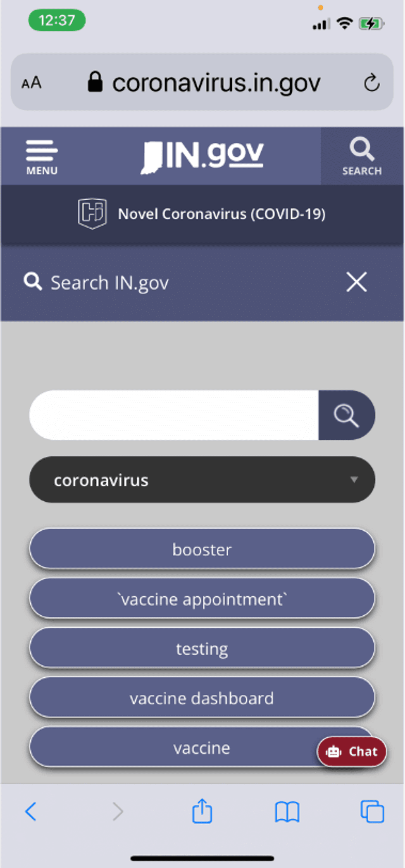The image size is (405, 868).
Task: Reload the page with refresh icon
Action: click(x=372, y=83)
